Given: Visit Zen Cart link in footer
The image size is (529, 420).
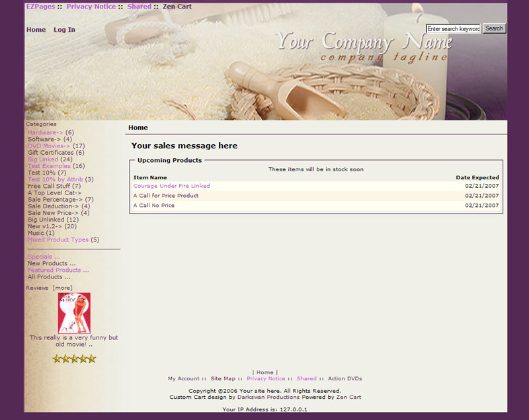Looking at the screenshot, I should coord(348,398).
